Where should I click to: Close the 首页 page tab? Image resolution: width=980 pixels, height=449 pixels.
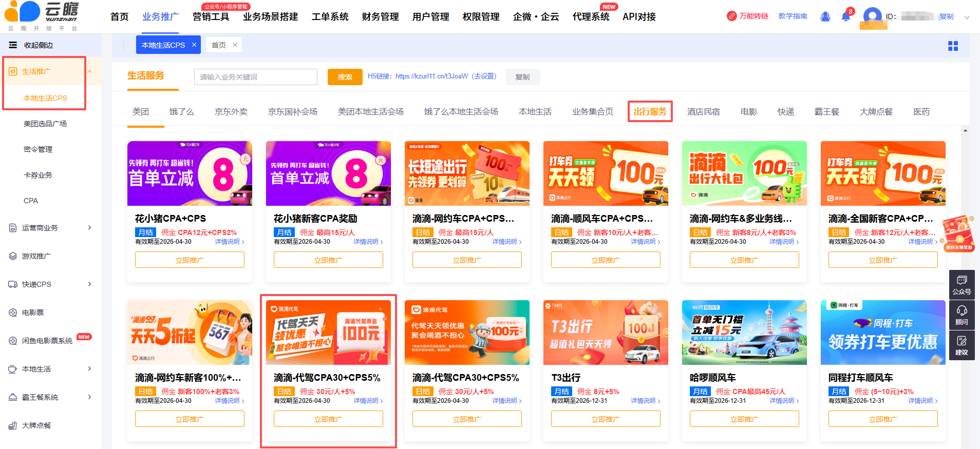(235, 45)
